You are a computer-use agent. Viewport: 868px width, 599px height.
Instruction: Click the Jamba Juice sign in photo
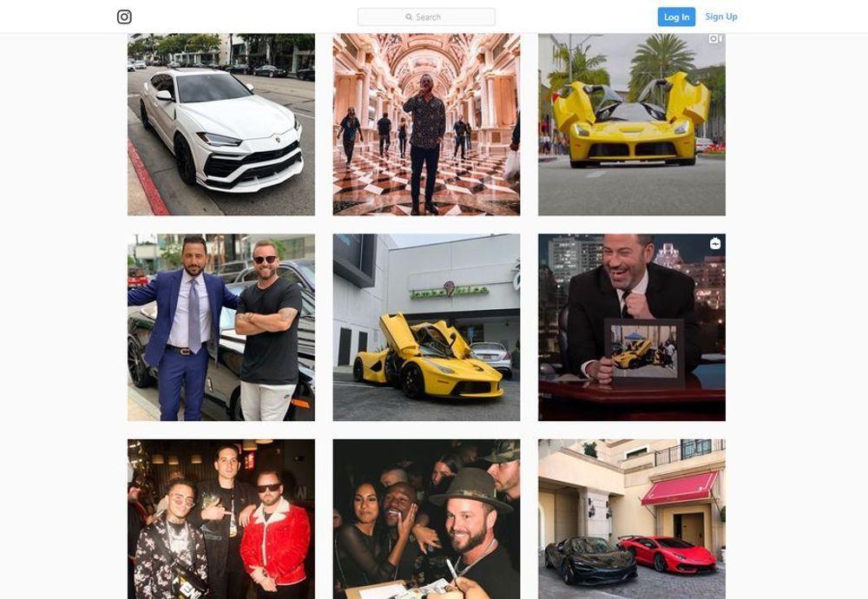point(449,291)
